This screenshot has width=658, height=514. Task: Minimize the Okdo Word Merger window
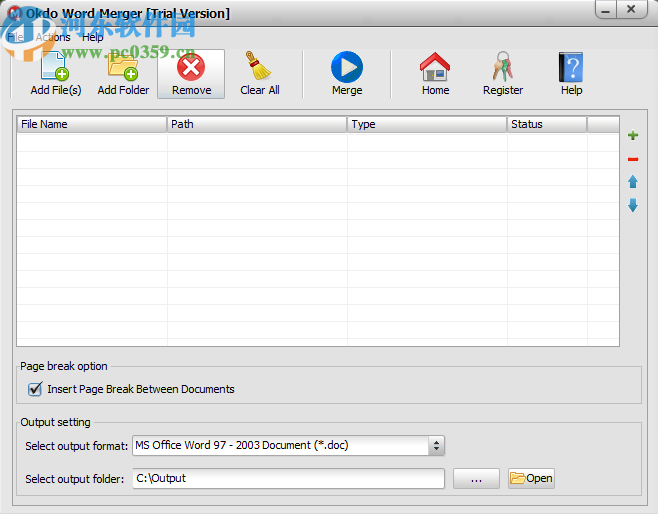tap(606, 10)
